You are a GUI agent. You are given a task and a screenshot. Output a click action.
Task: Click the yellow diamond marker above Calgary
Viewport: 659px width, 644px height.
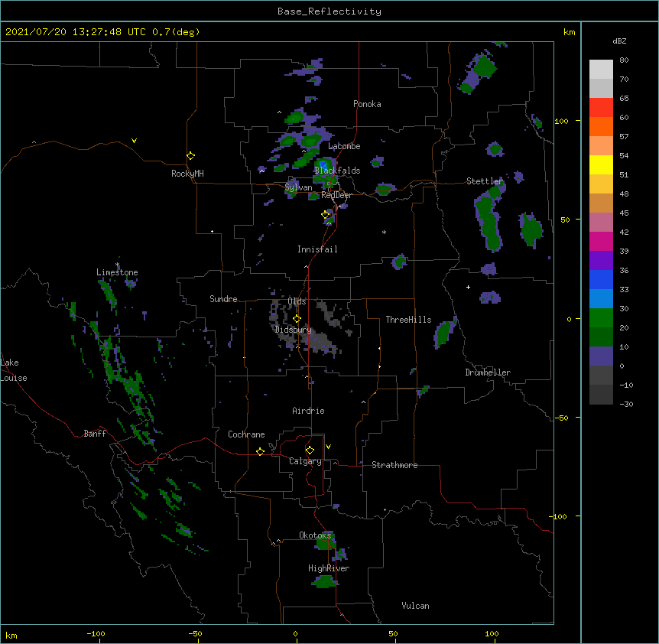[x=310, y=450]
